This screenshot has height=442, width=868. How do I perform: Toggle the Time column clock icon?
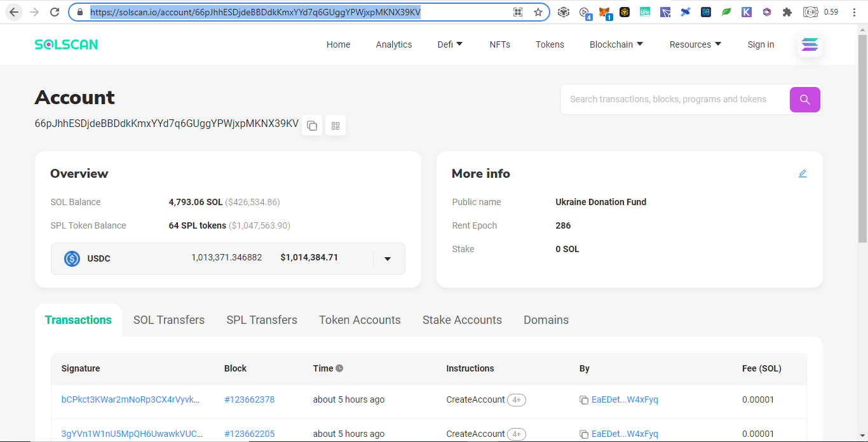339,368
